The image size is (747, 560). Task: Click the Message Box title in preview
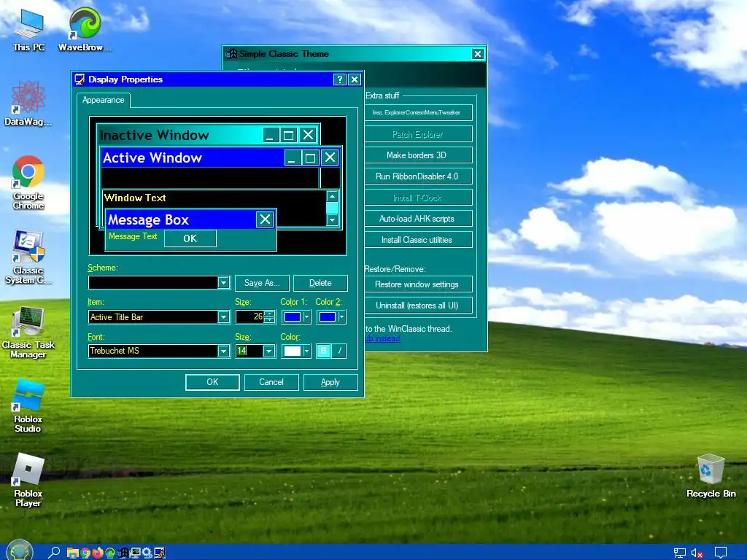click(x=148, y=219)
